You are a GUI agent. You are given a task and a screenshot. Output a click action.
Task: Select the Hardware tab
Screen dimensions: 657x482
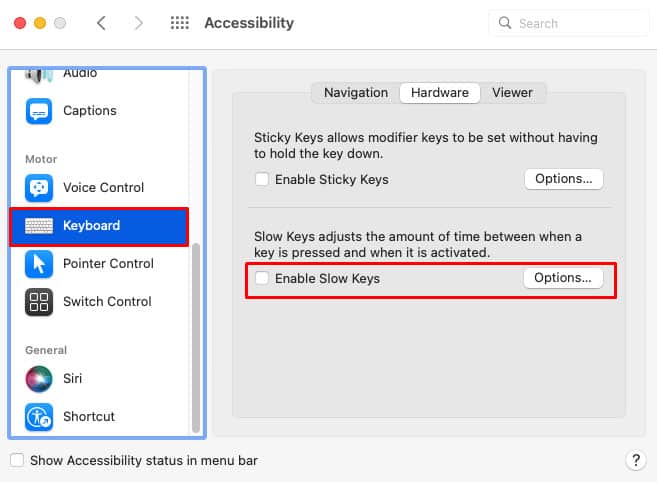click(x=440, y=93)
